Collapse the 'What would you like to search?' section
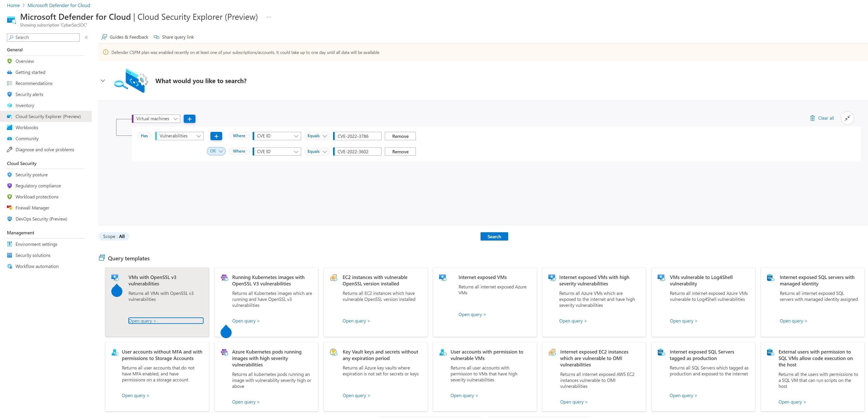This screenshot has width=868, height=418. click(103, 81)
